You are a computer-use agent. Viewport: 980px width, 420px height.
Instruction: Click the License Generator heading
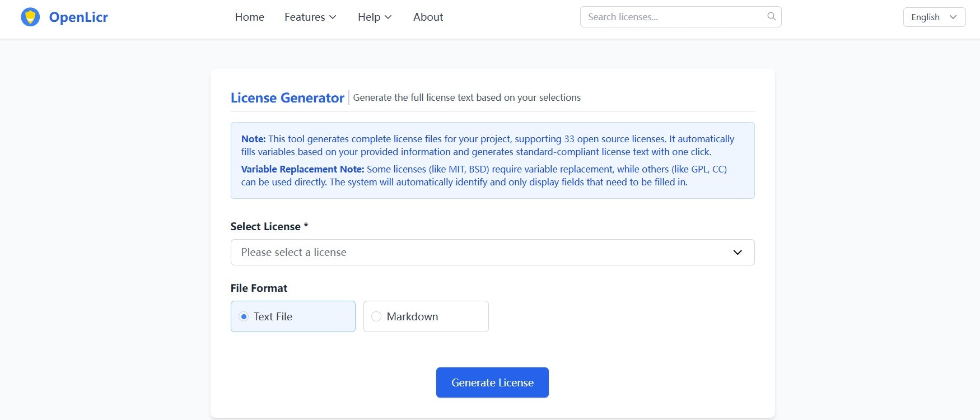pyautogui.click(x=287, y=97)
